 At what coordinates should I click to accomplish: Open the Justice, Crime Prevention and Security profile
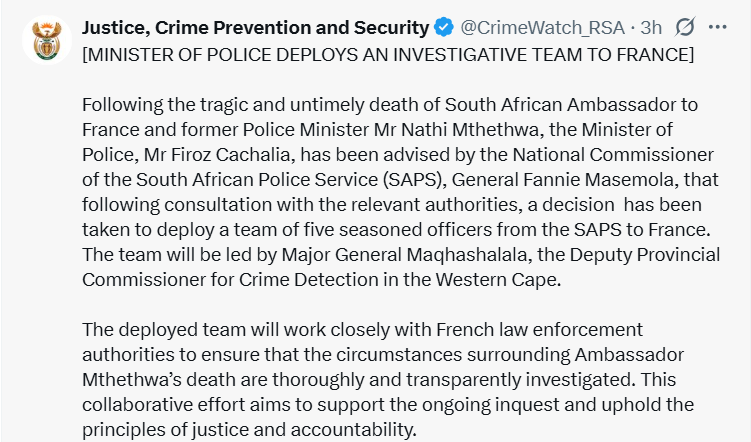(256, 27)
